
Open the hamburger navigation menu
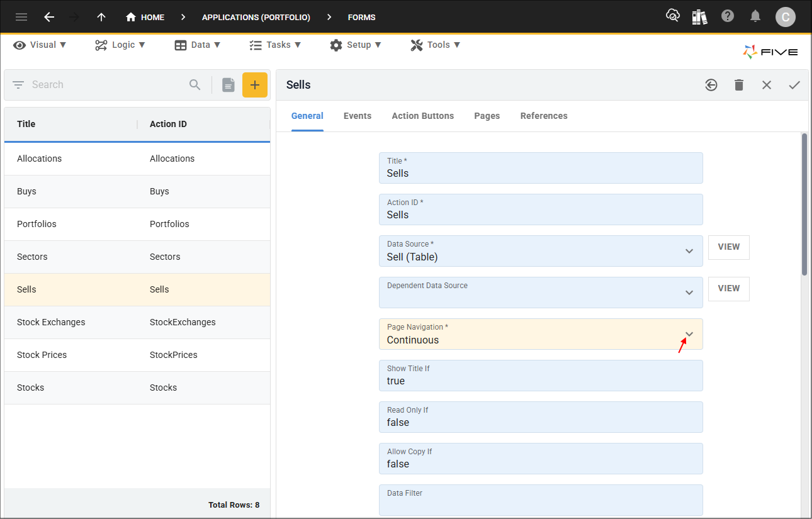click(21, 17)
